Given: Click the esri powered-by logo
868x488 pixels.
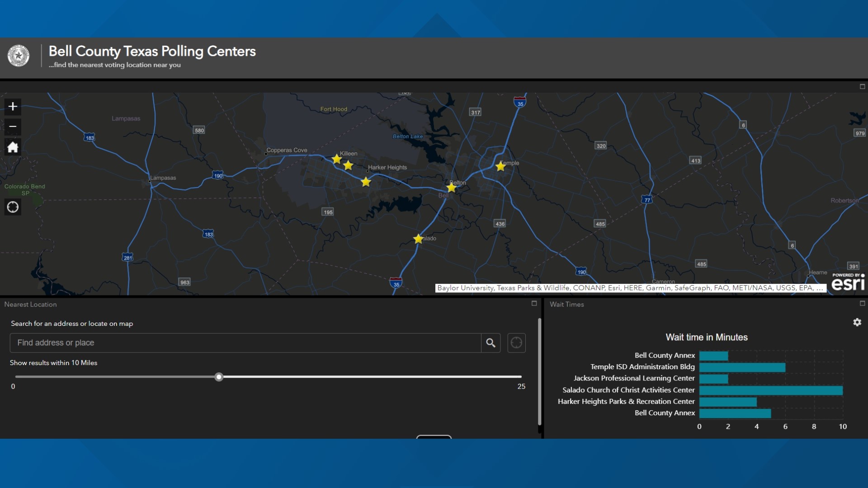Looking at the screenshot, I should coord(848,282).
